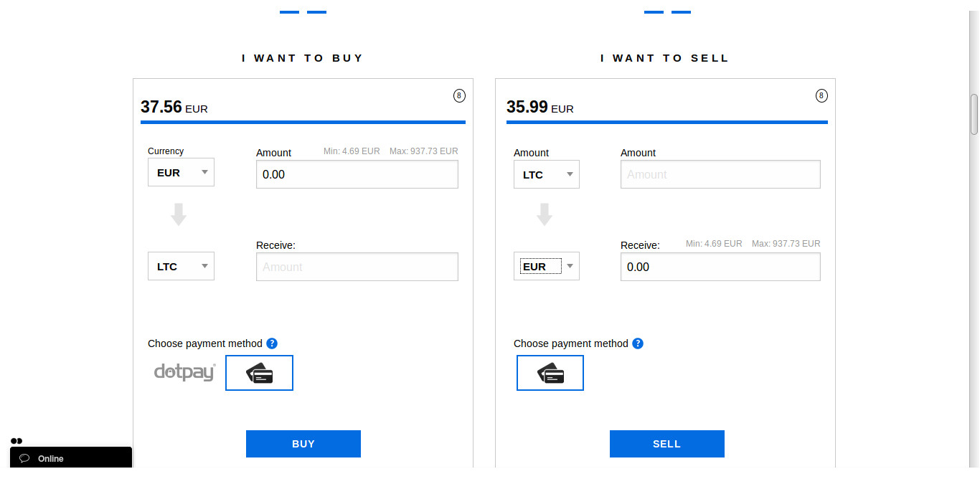Expand the EUR currency dropdown in Buy panel
Viewport: 980px width, 479px height.
(181, 172)
